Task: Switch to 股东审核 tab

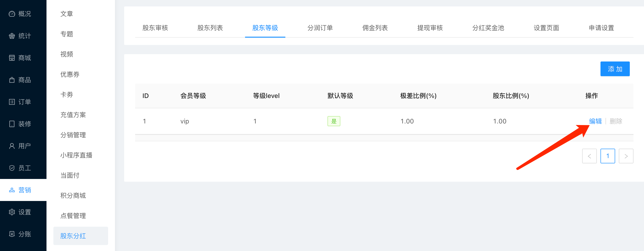Action: pyautogui.click(x=155, y=28)
